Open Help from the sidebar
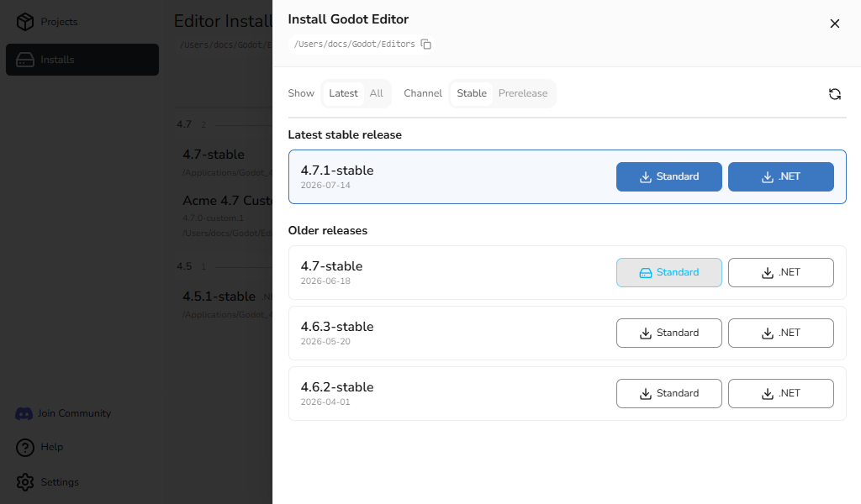This screenshot has width=861, height=504. pos(40,448)
